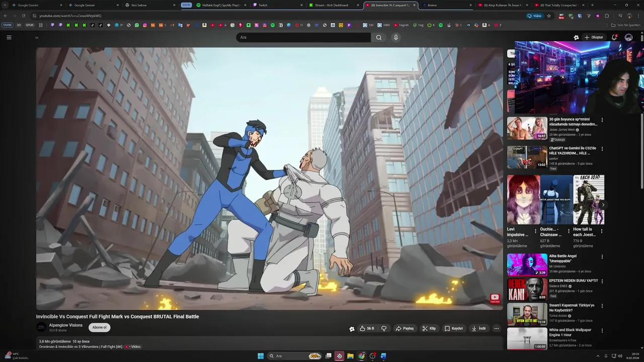The width and height of the screenshot is (644, 362).
Task: Close the Invincible Vs Conquest tab
Action: (x=414, y=5)
